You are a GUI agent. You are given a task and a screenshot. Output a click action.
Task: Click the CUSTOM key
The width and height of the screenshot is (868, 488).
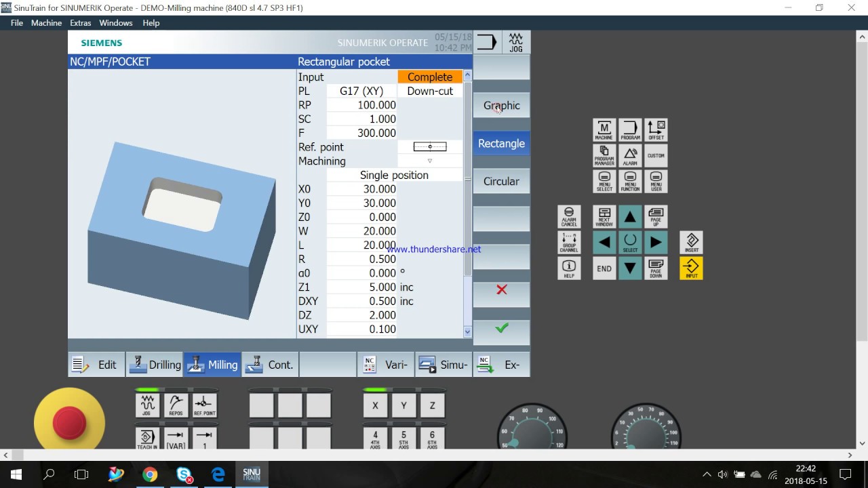point(656,155)
